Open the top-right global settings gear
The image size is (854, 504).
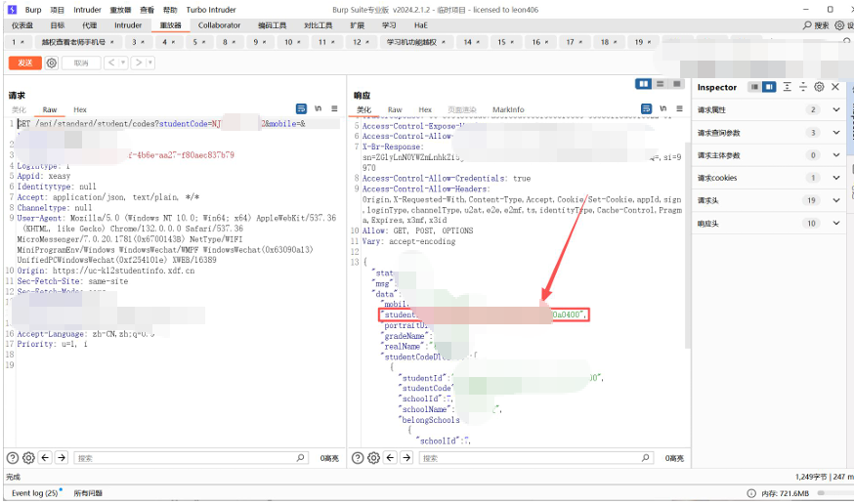pyautogui.click(x=839, y=25)
